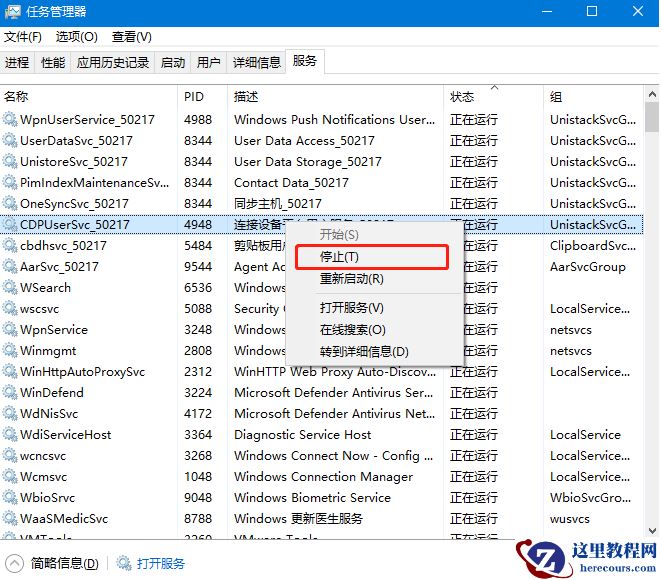Viewport: 662px width, 580px height.
Task: Click the gear icon beside cbdhsvc_50217
Action: (10, 246)
